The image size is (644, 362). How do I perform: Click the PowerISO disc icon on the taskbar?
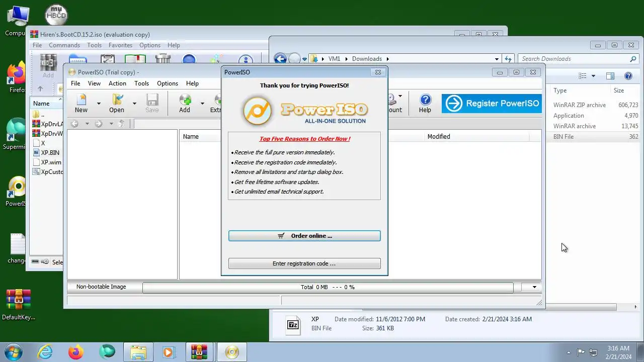[x=232, y=352]
